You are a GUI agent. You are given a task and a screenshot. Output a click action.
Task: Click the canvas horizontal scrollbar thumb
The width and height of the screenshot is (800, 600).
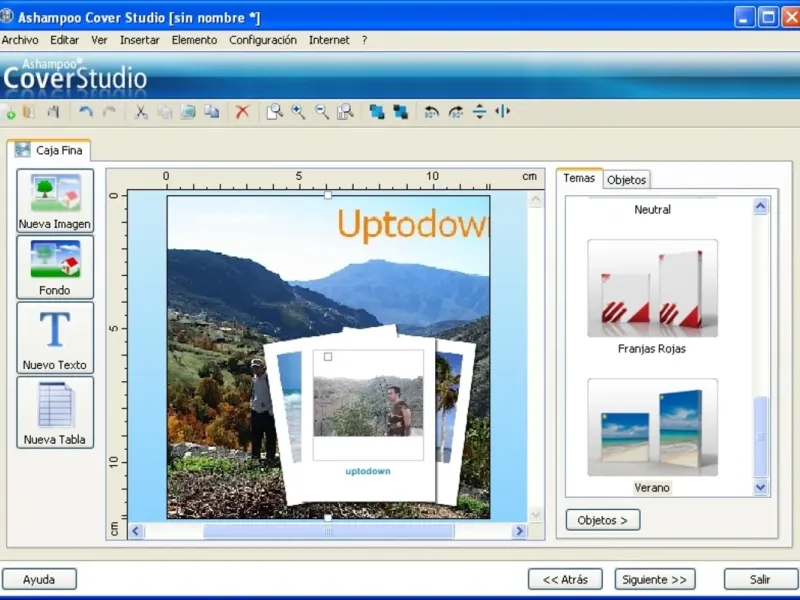click(x=329, y=531)
